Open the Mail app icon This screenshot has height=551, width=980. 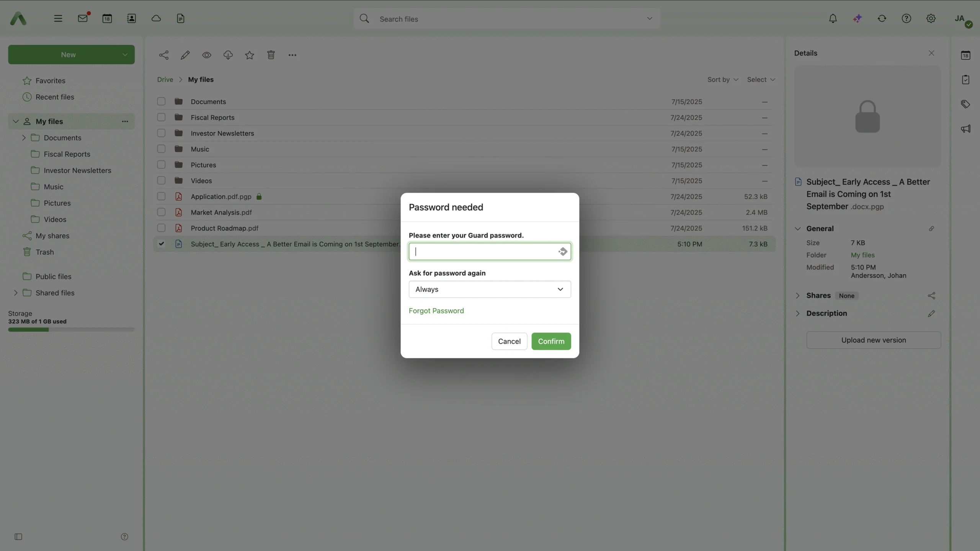click(83, 18)
